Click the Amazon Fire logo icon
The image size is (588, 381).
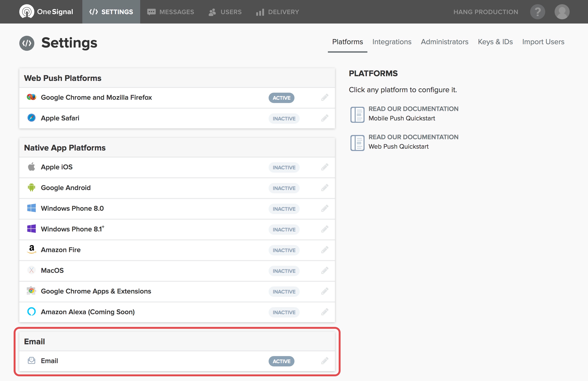point(31,250)
